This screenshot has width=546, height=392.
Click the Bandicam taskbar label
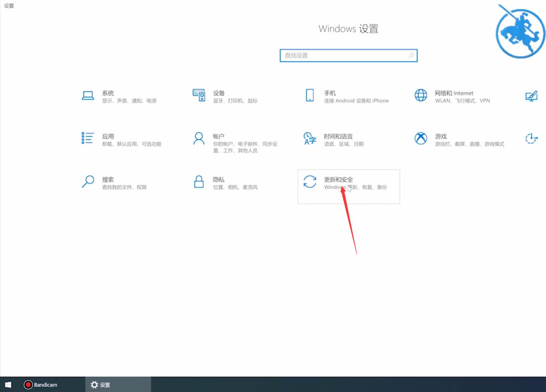tap(45, 385)
